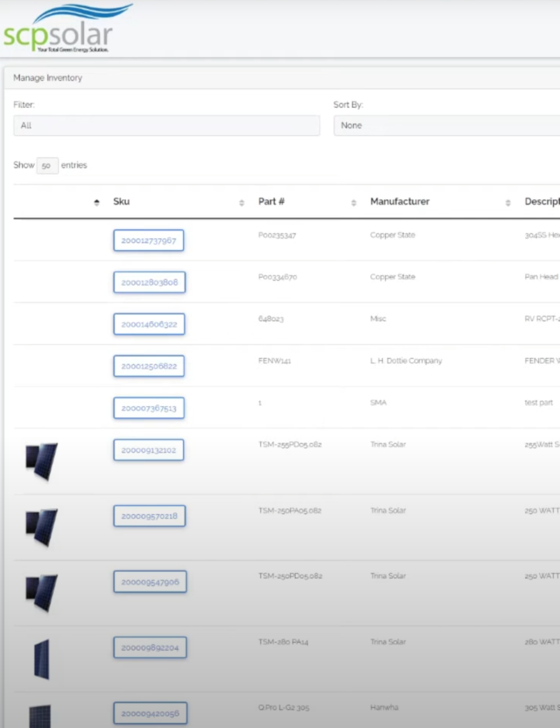Screen dimensions: 560x728
Task: Sort by the thumbnail column arrow
Action: pyautogui.click(x=97, y=202)
